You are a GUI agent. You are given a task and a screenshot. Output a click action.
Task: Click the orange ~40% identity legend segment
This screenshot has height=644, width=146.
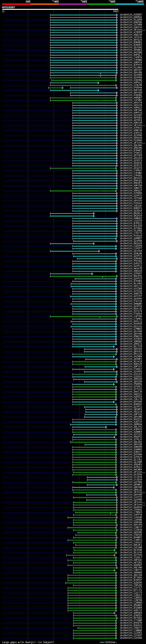point(45,4)
